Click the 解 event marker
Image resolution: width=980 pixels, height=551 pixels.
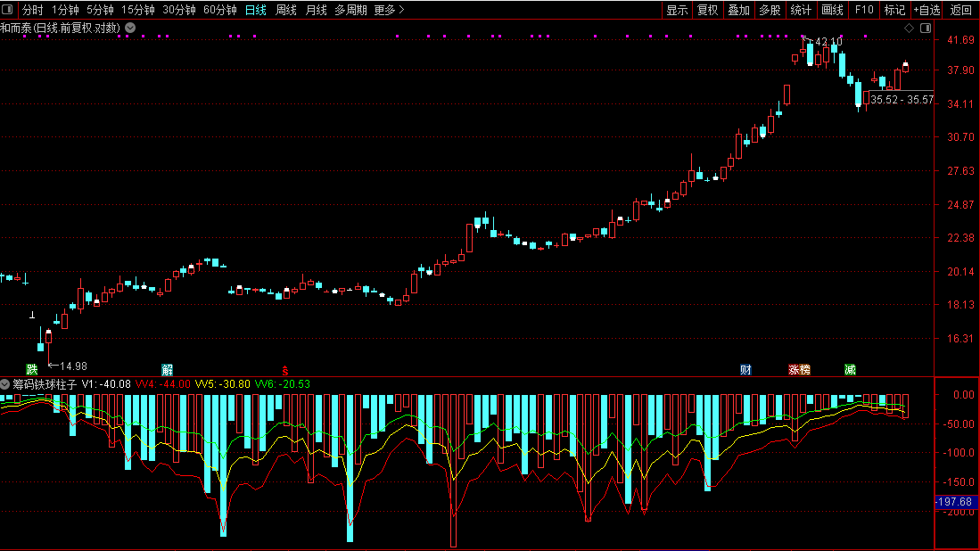pyautogui.click(x=167, y=369)
